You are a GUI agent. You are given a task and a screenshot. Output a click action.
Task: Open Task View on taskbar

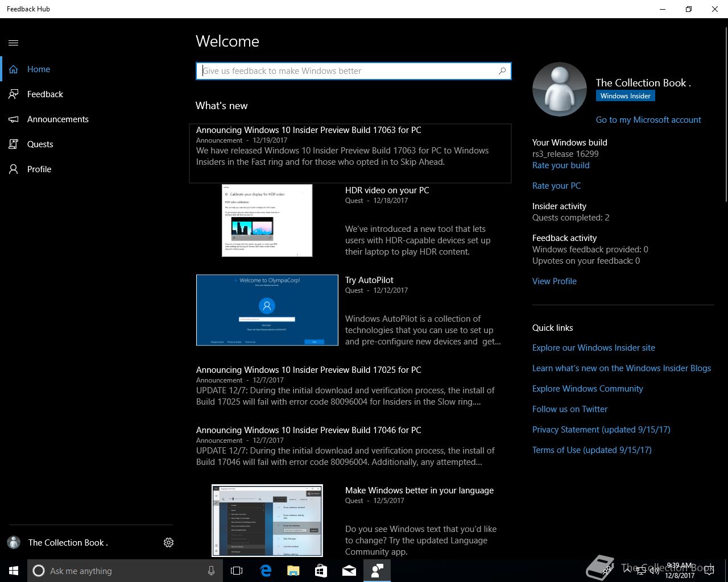237,571
